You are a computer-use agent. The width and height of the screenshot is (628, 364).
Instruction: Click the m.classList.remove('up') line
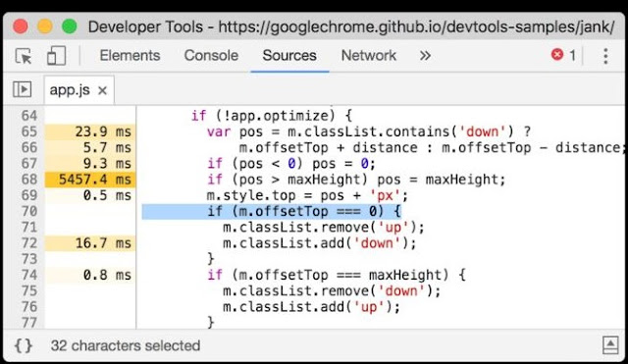coord(323,228)
